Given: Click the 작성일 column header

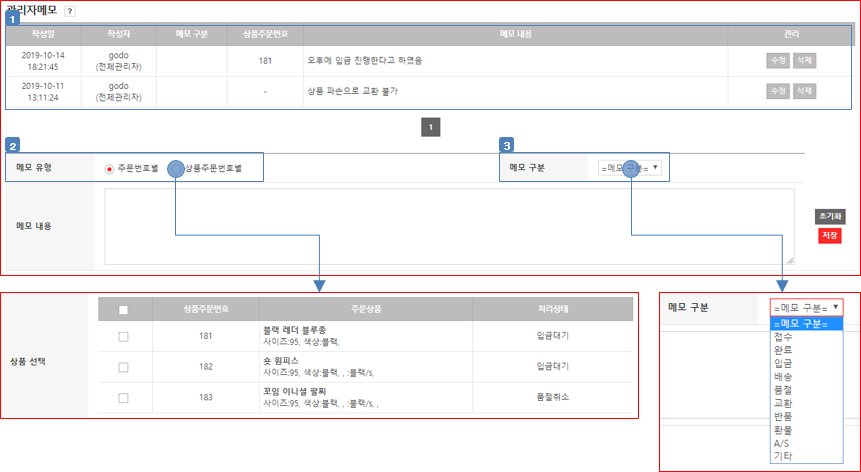Looking at the screenshot, I should click(x=43, y=34).
